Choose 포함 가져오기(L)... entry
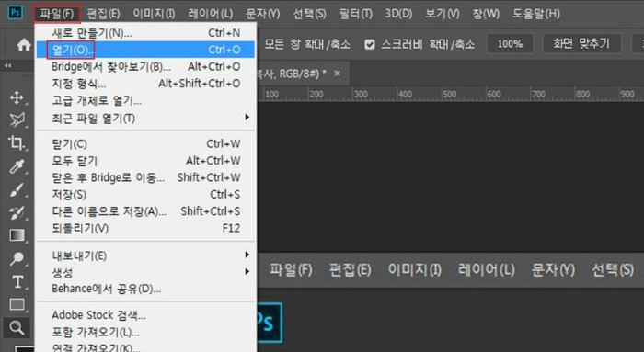This screenshot has width=644, height=352. (145, 332)
